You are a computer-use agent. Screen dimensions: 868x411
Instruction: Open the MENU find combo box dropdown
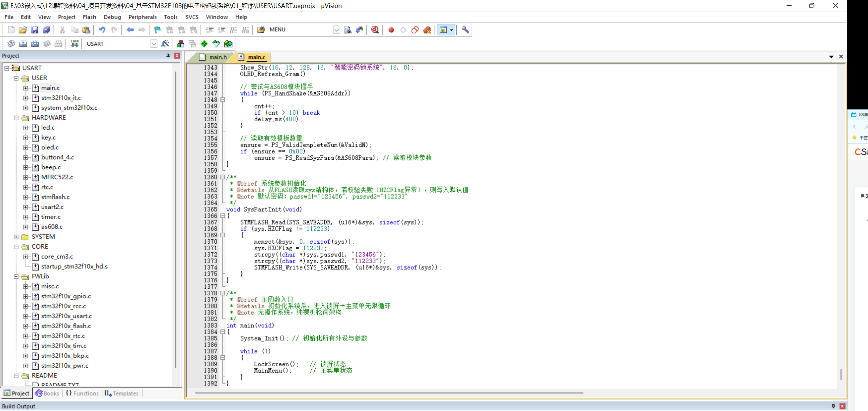pos(336,30)
